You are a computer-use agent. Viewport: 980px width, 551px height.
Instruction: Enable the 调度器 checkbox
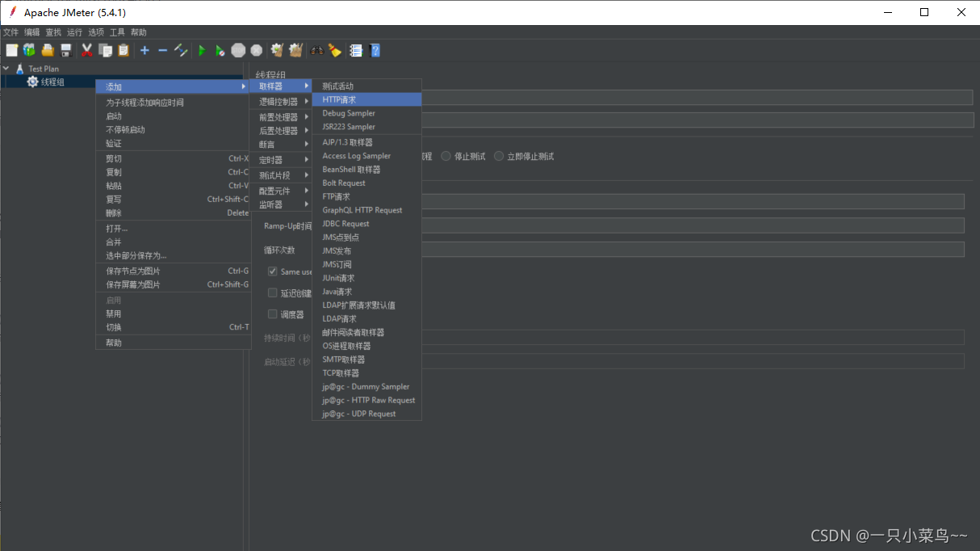pyautogui.click(x=273, y=314)
